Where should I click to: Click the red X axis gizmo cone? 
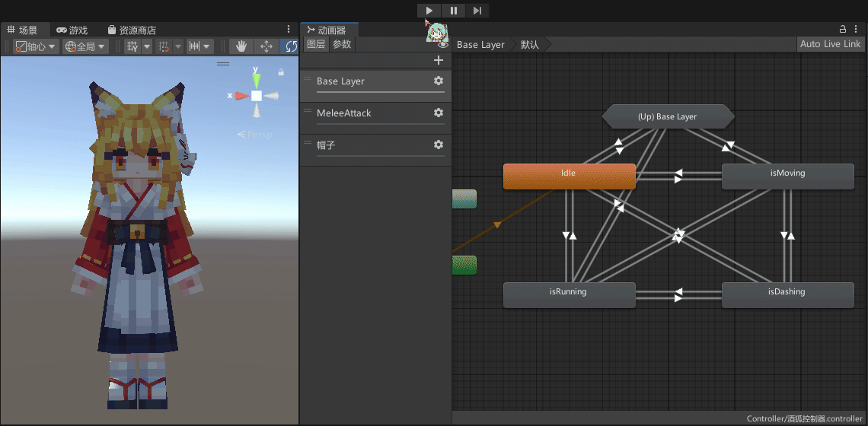pyautogui.click(x=241, y=96)
